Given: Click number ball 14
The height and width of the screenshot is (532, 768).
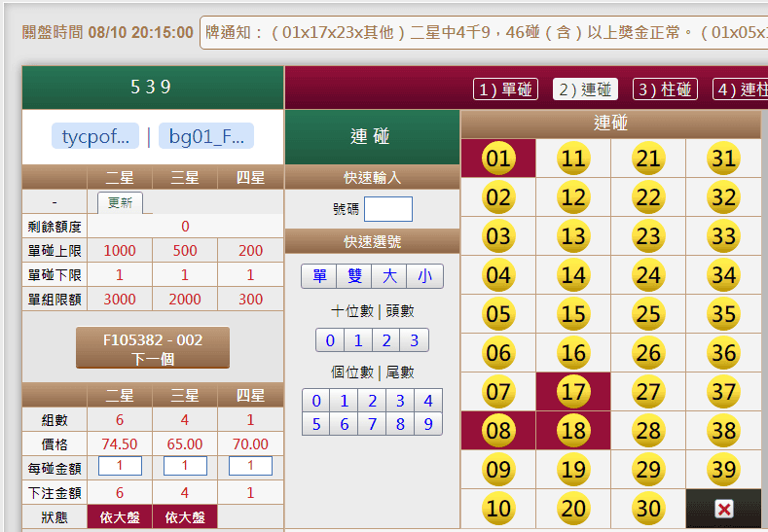Looking at the screenshot, I should coord(573,275).
